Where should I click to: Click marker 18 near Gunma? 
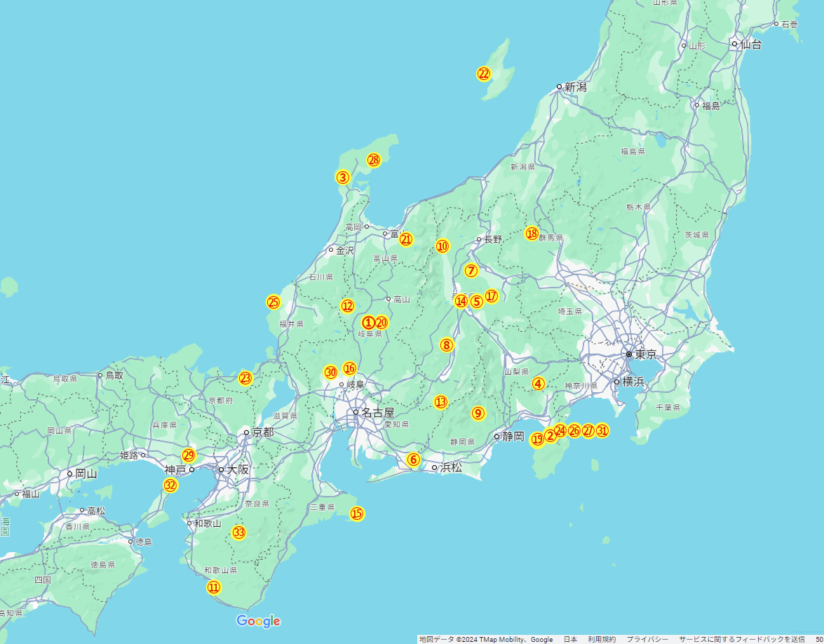532,234
